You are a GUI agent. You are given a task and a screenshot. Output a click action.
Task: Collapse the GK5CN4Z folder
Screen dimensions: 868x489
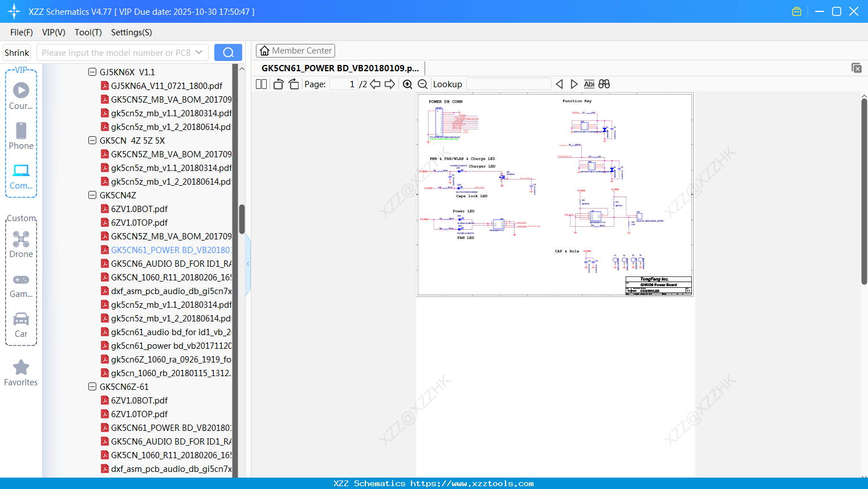92,195
